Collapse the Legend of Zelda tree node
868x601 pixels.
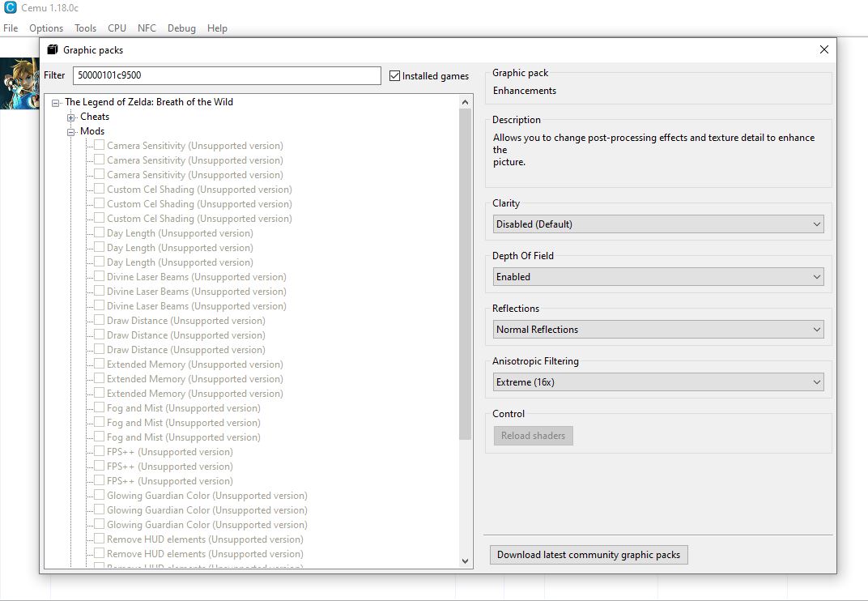(55, 103)
